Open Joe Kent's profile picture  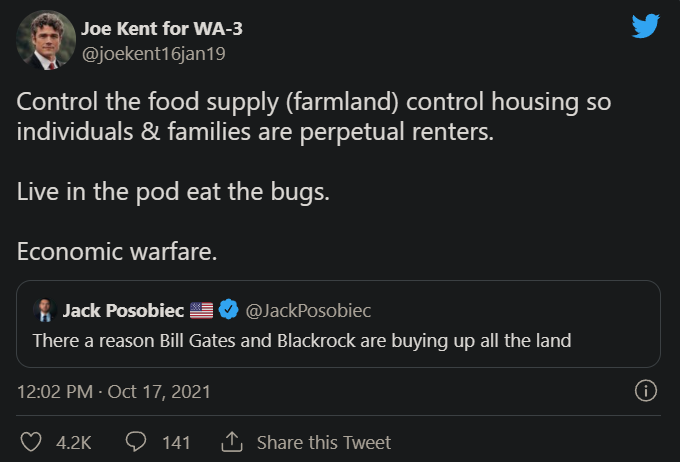tap(46, 41)
